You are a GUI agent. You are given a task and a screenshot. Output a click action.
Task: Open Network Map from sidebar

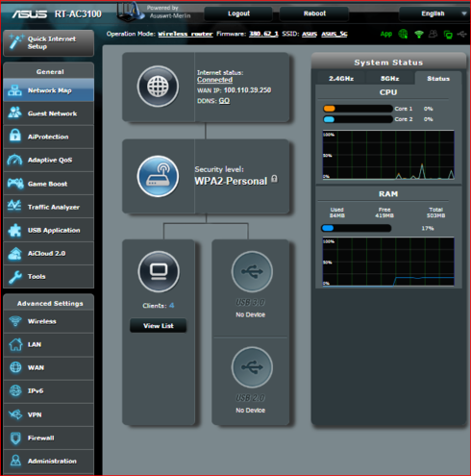49,90
